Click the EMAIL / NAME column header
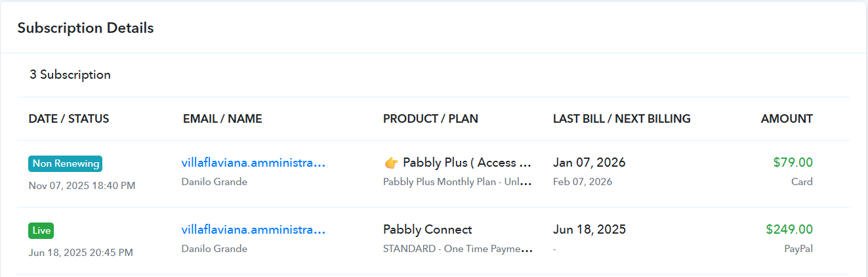The height and width of the screenshot is (277, 868). 222,119
